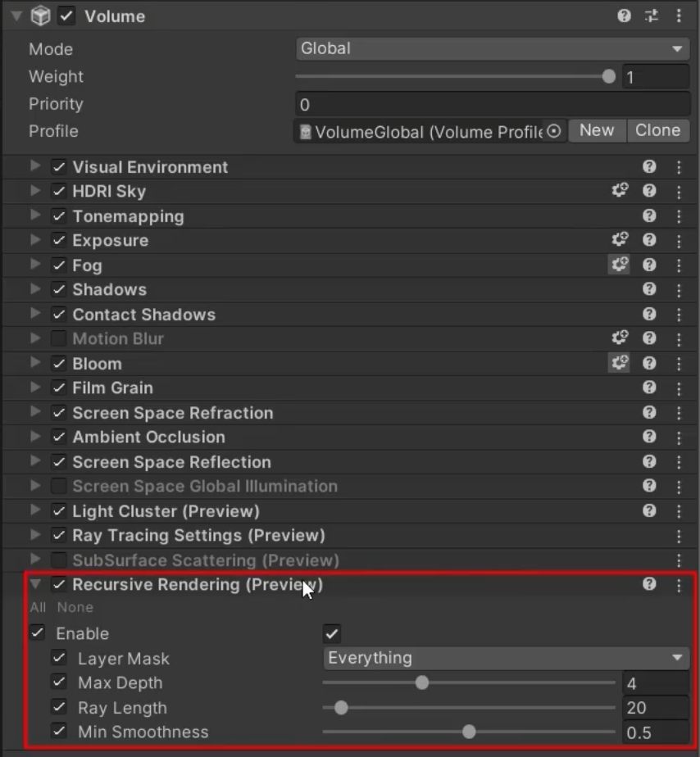Open Contact Shadows three-dot menu
The width and height of the screenshot is (700, 757).
679,315
